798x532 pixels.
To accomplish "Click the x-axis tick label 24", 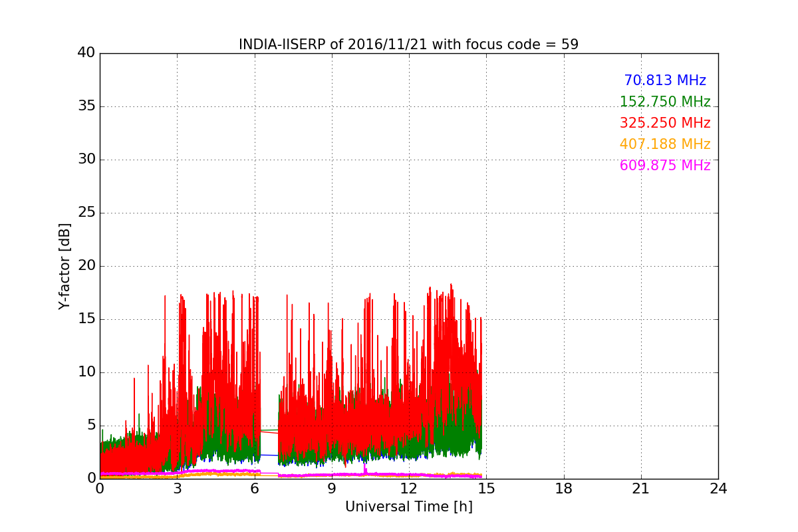I will tap(718, 489).
